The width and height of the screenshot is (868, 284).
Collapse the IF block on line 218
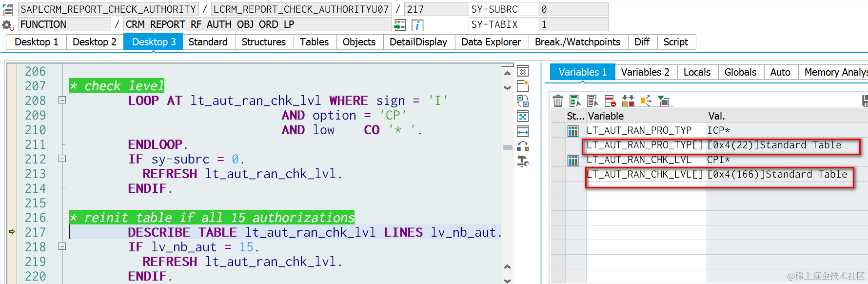[x=62, y=246]
